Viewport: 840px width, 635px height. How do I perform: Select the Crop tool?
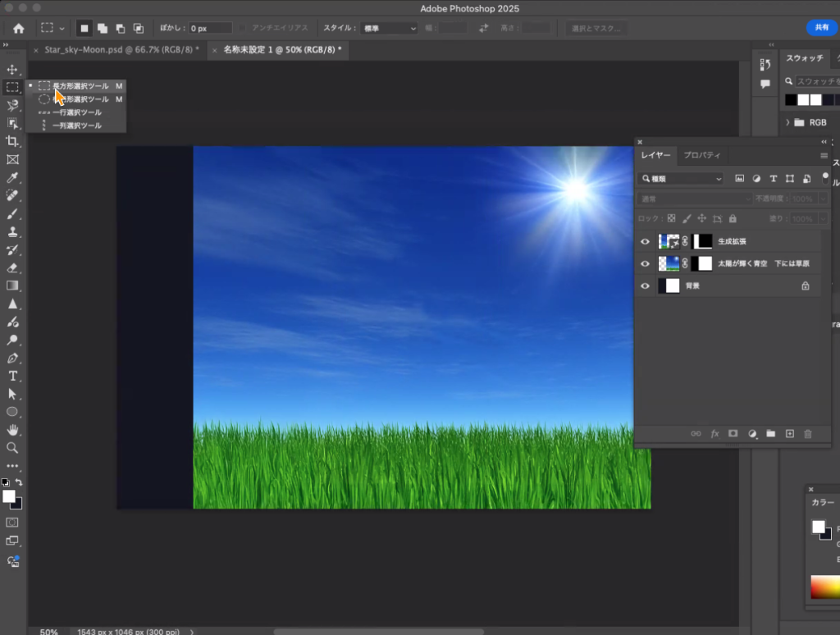12,141
